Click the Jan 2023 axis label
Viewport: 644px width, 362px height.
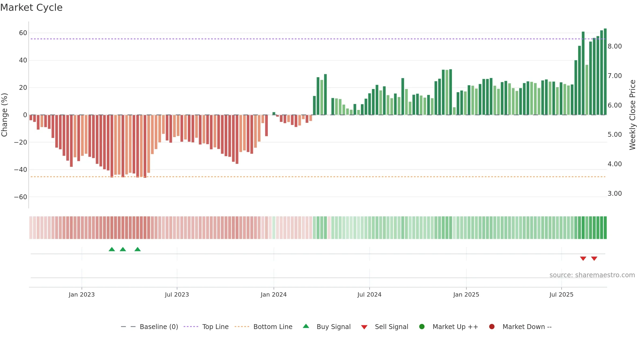(x=82, y=295)
